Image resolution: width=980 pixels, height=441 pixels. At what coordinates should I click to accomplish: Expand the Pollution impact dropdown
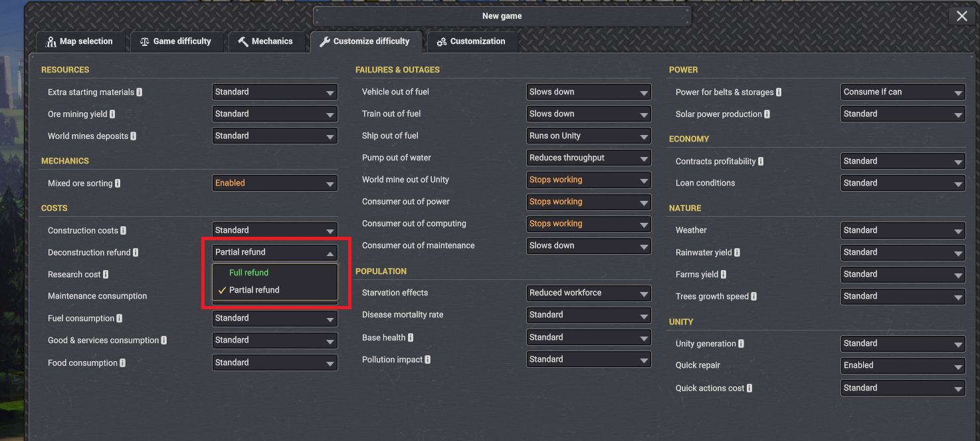(x=589, y=359)
